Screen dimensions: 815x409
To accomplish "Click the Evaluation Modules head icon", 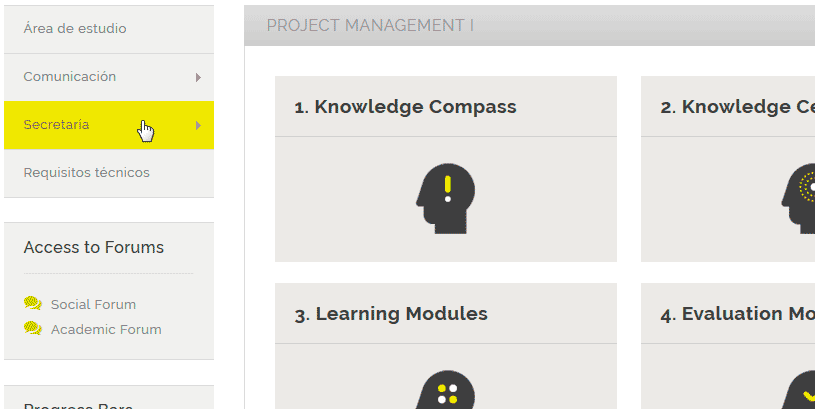I will pos(800,392).
